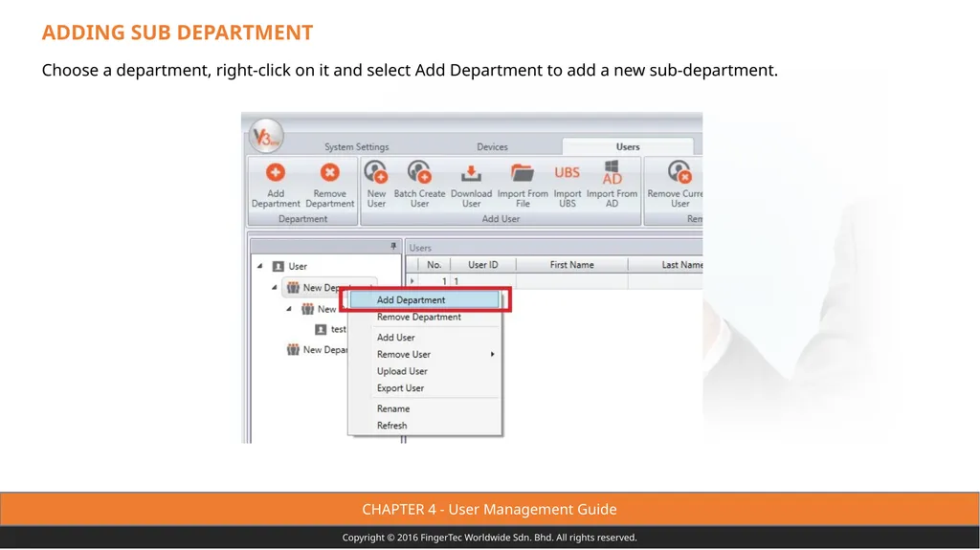
Task: Click the First Name column header
Action: click(x=572, y=265)
